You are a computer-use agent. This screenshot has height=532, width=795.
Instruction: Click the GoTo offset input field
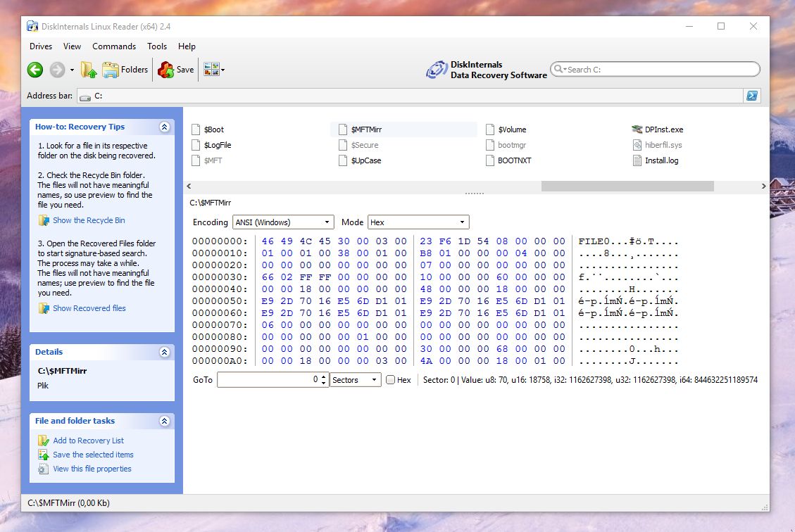(x=269, y=379)
